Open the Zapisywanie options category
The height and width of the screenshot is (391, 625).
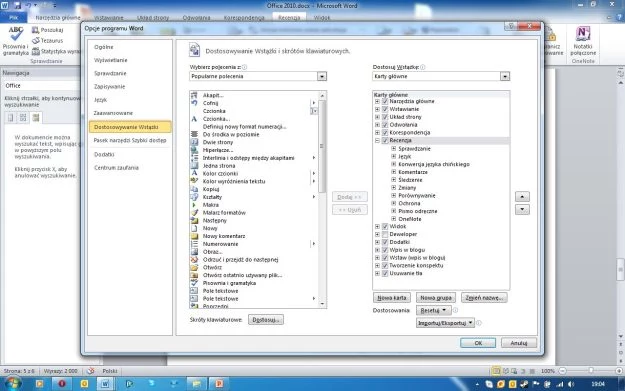click(x=109, y=86)
